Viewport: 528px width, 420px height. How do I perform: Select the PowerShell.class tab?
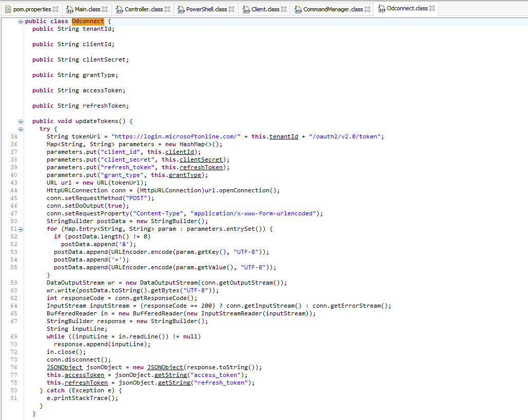coord(206,9)
